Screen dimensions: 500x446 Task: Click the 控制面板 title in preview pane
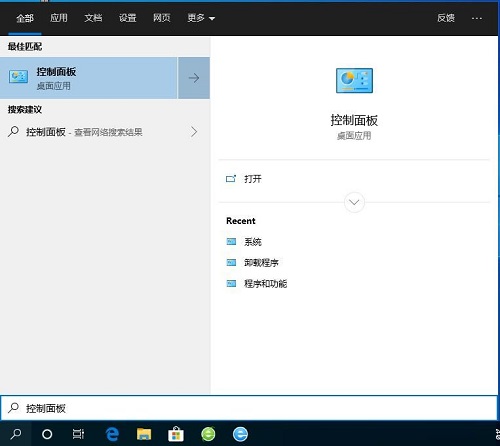pos(354,120)
